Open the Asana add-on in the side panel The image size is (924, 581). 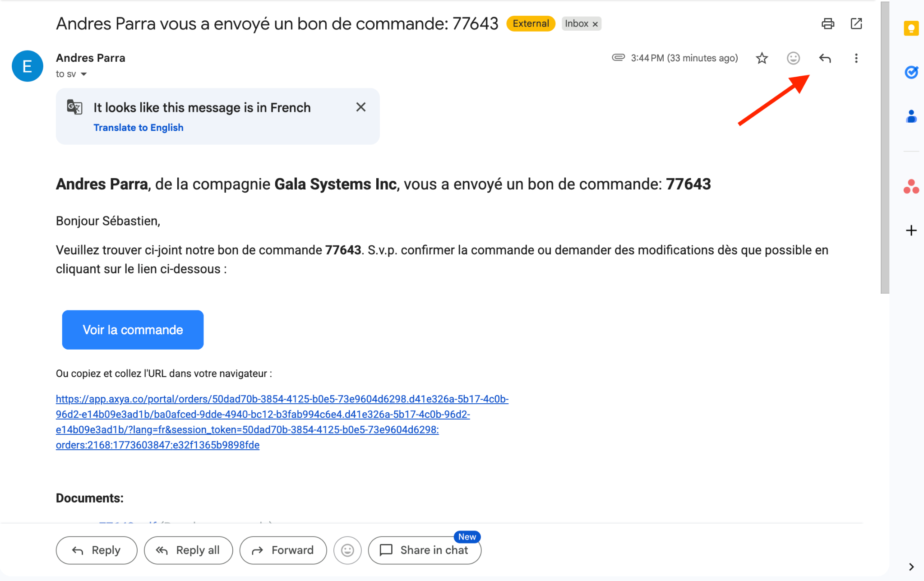[x=911, y=186]
